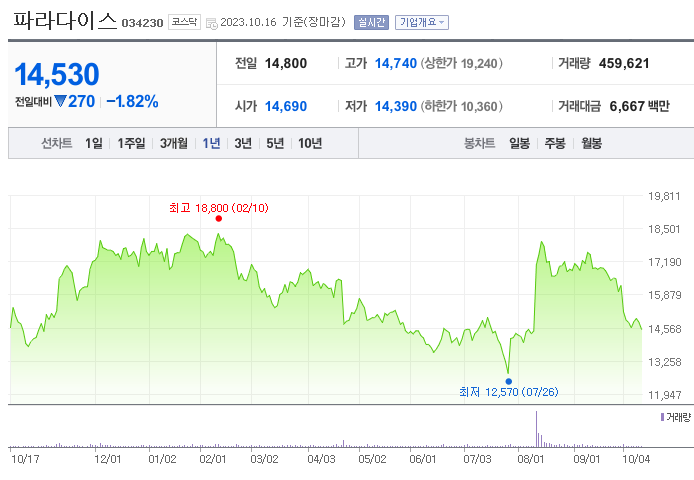This screenshot has height=480, width=694.
Task: Click the 최고 18,800 (02/10) label
Action: pos(219,208)
